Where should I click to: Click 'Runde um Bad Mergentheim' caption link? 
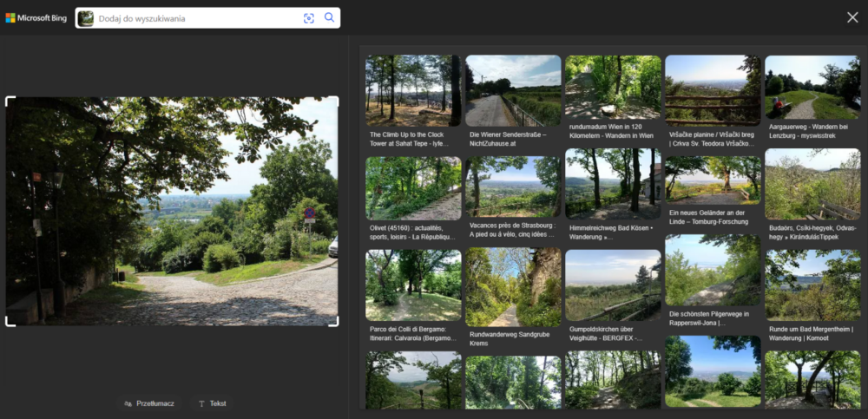[x=812, y=335]
